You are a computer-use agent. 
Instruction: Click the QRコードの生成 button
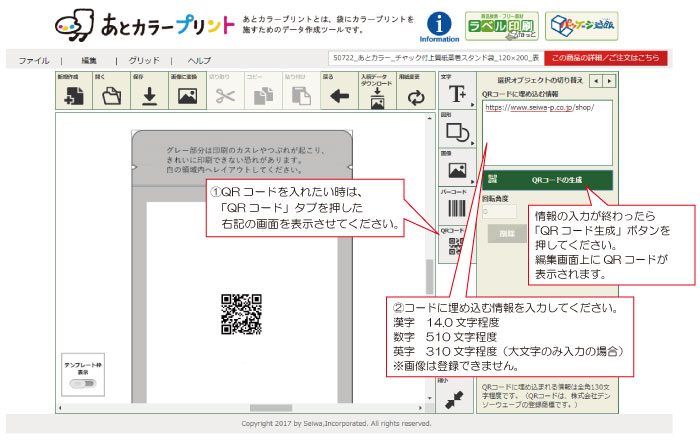click(x=547, y=180)
